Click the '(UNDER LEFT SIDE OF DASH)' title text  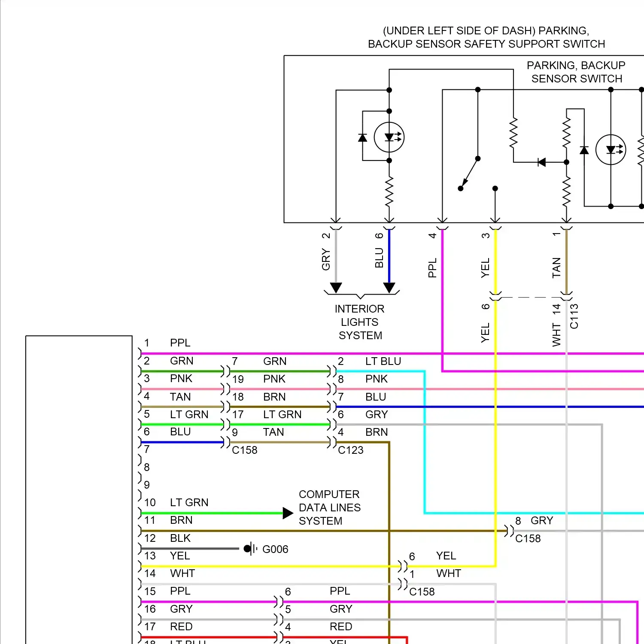pos(459,31)
